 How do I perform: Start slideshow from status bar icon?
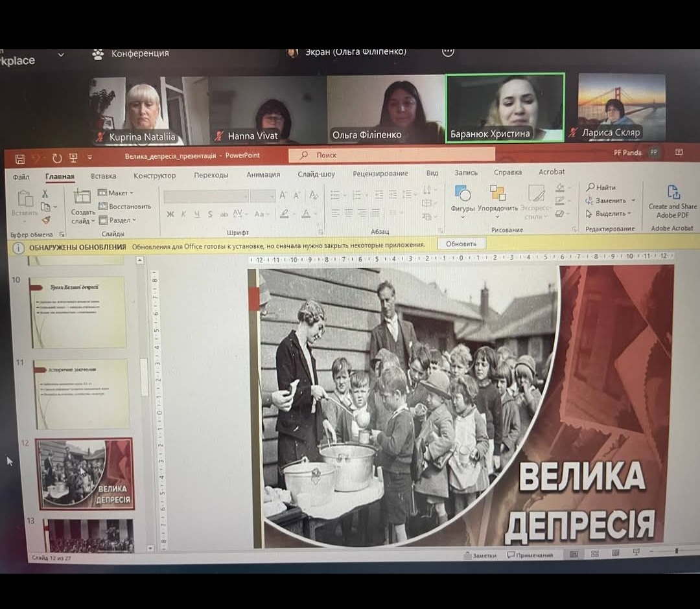[636, 553]
